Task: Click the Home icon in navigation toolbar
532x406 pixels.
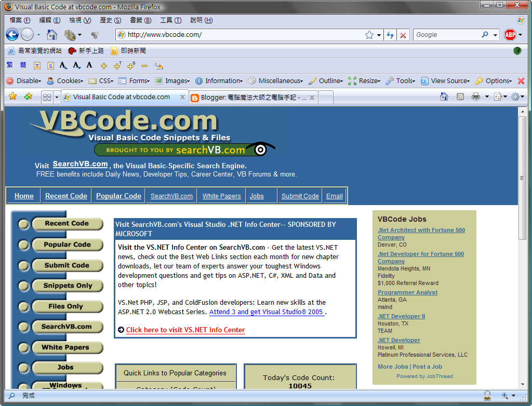Action: coord(52,35)
